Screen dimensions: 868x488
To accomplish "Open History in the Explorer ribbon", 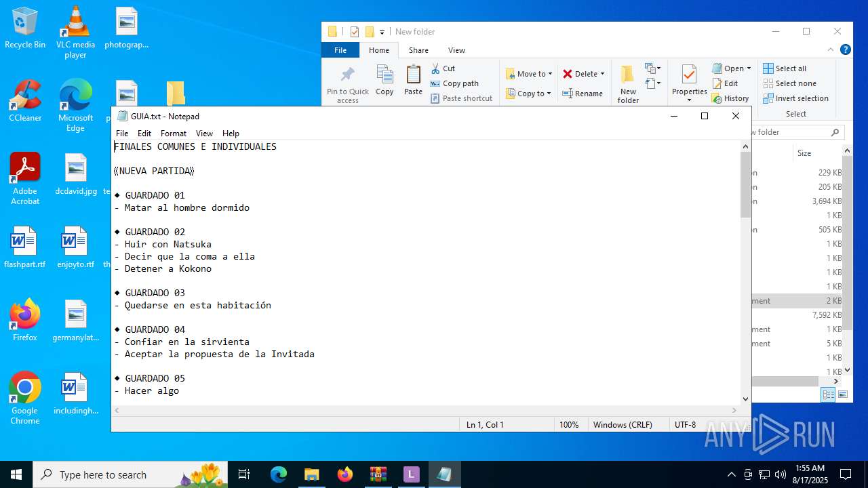I will (730, 98).
